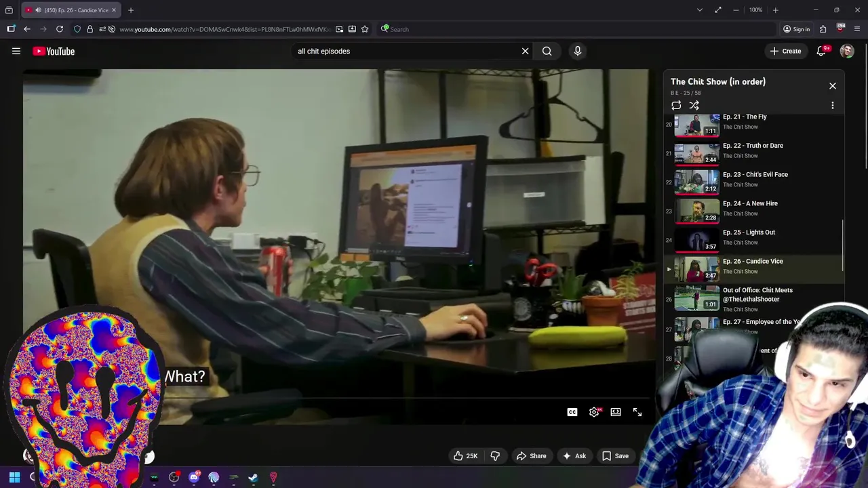Screen dimensions: 868x488
Task: Open video player settings gear
Action: (x=594, y=412)
